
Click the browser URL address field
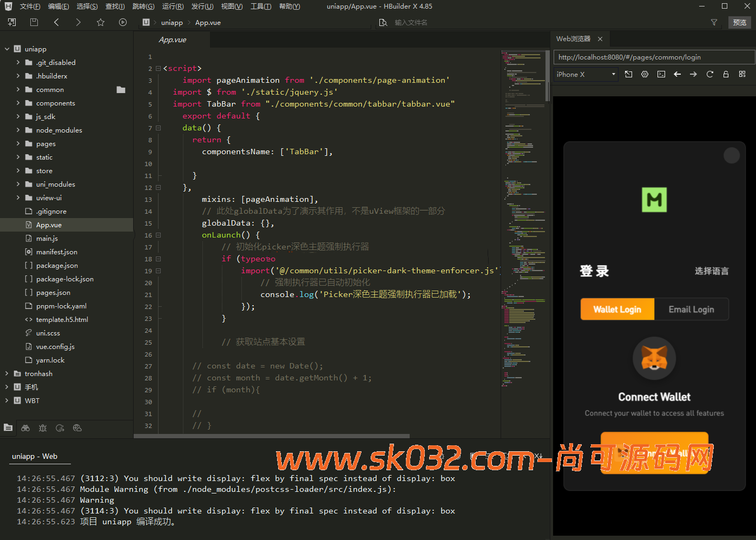click(x=653, y=57)
